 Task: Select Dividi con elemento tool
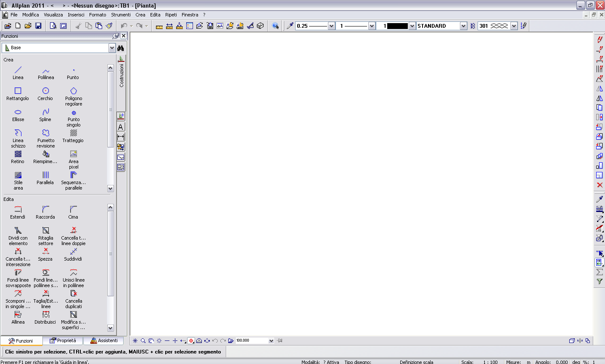[18, 236]
